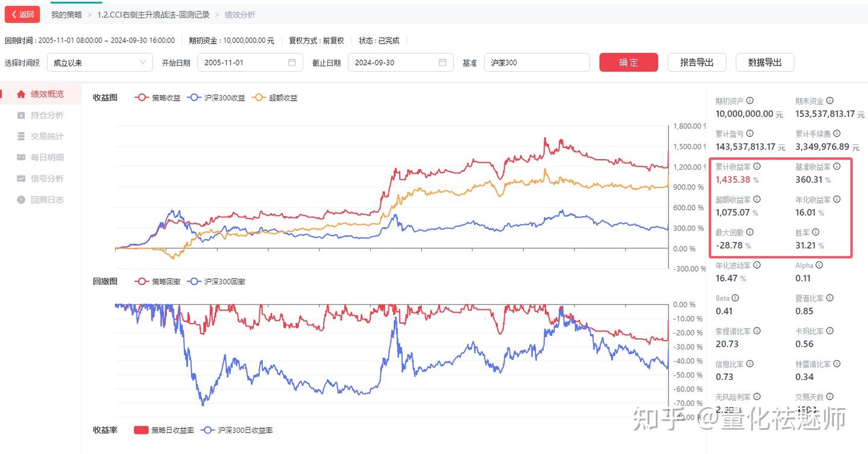Click the red 确定 confirm button

click(628, 62)
